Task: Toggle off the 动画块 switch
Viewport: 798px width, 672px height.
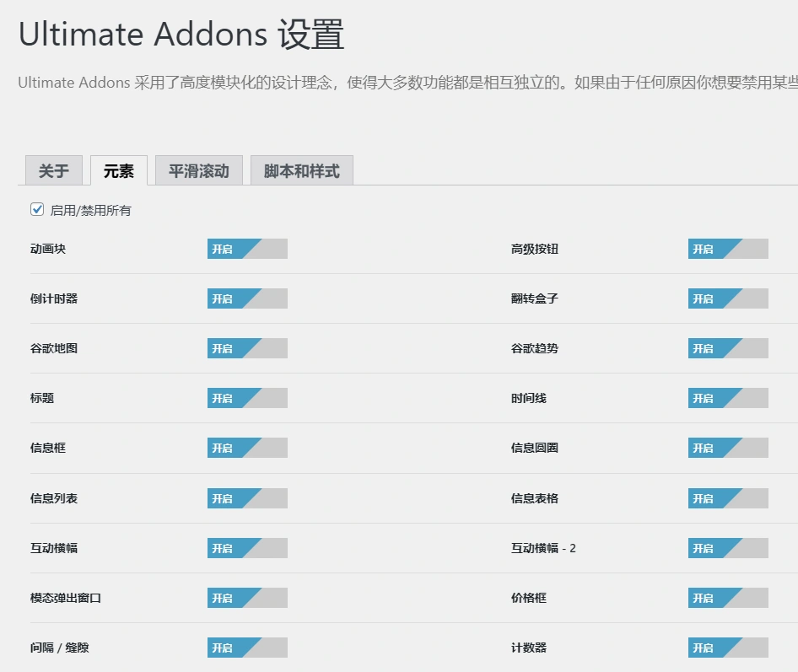Action: [246, 249]
